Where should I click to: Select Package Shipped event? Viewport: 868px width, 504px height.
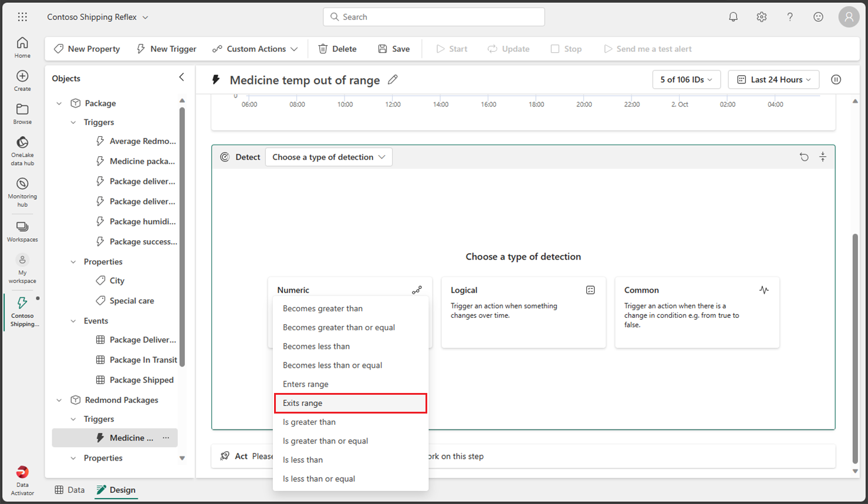point(135,380)
